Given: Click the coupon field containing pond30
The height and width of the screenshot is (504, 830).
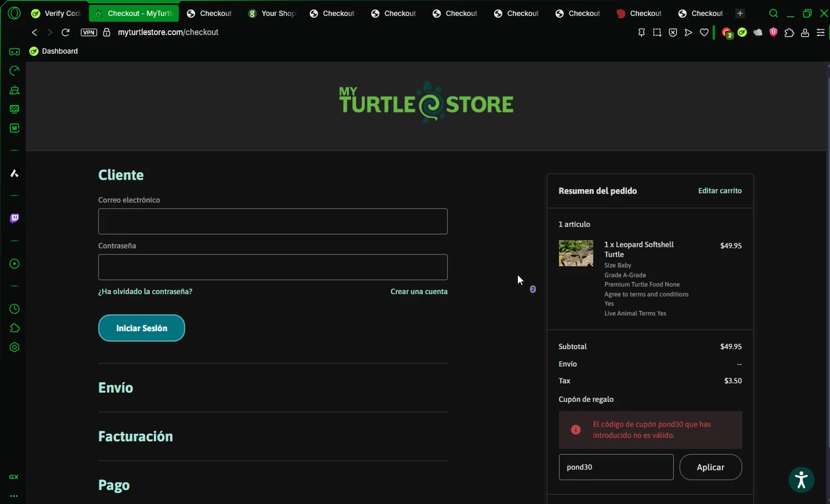Looking at the screenshot, I should point(616,467).
